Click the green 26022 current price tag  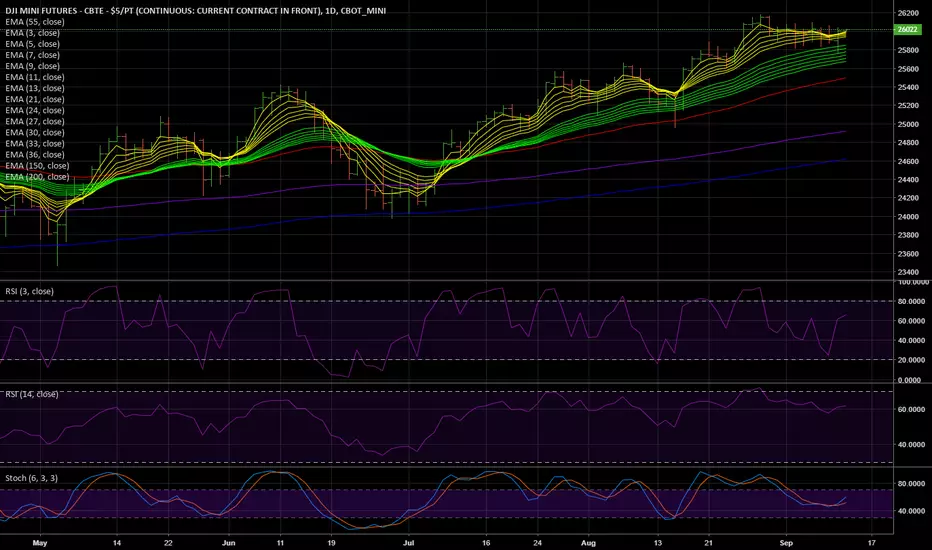click(x=908, y=29)
